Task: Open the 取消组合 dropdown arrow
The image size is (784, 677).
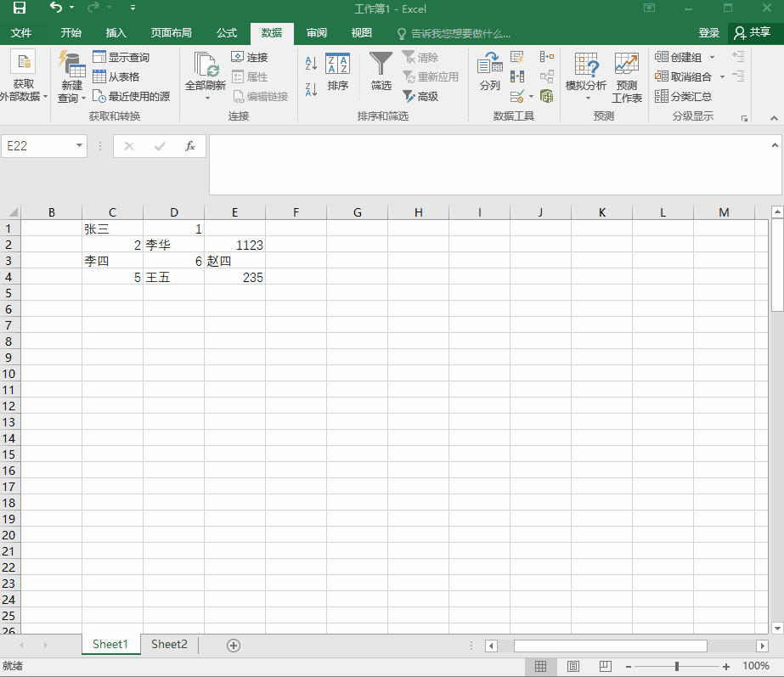Action: [x=722, y=77]
